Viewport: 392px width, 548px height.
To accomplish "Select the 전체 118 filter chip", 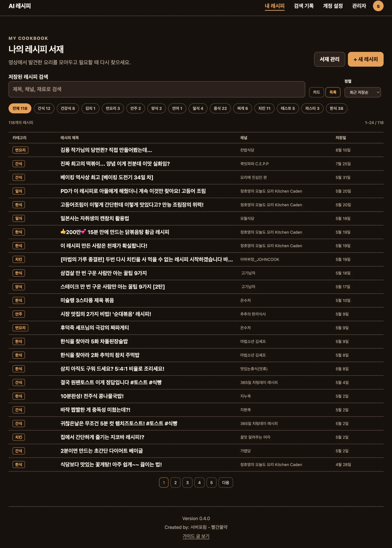I will (20, 109).
